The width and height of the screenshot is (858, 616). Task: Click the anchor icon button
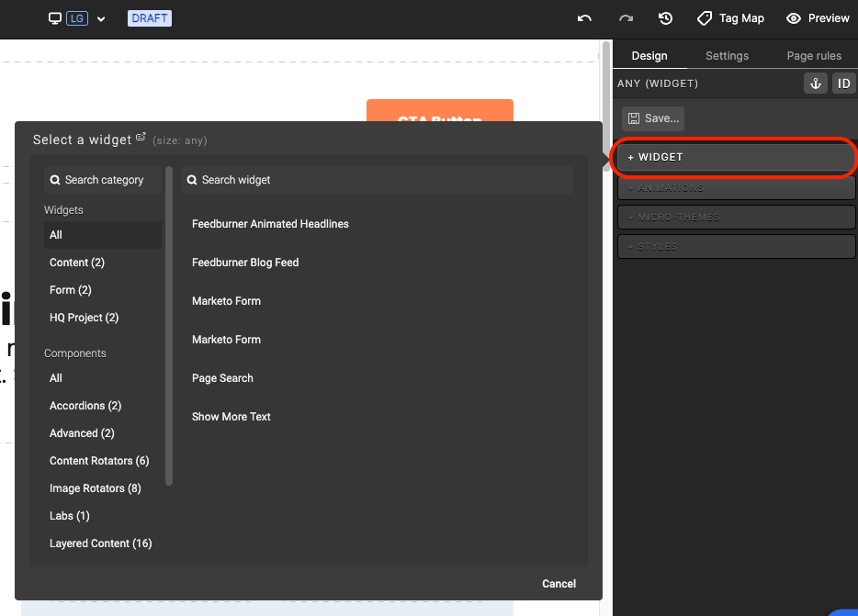(816, 84)
